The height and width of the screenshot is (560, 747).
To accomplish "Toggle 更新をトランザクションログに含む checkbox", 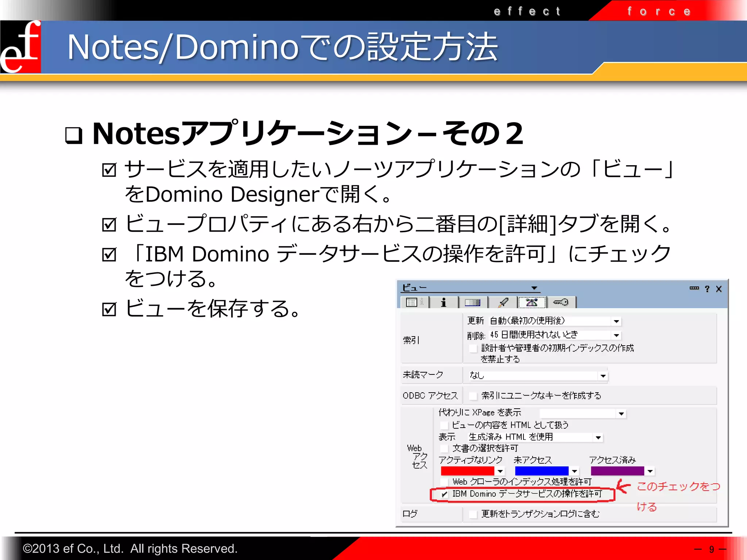I will pyautogui.click(x=473, y=514).
